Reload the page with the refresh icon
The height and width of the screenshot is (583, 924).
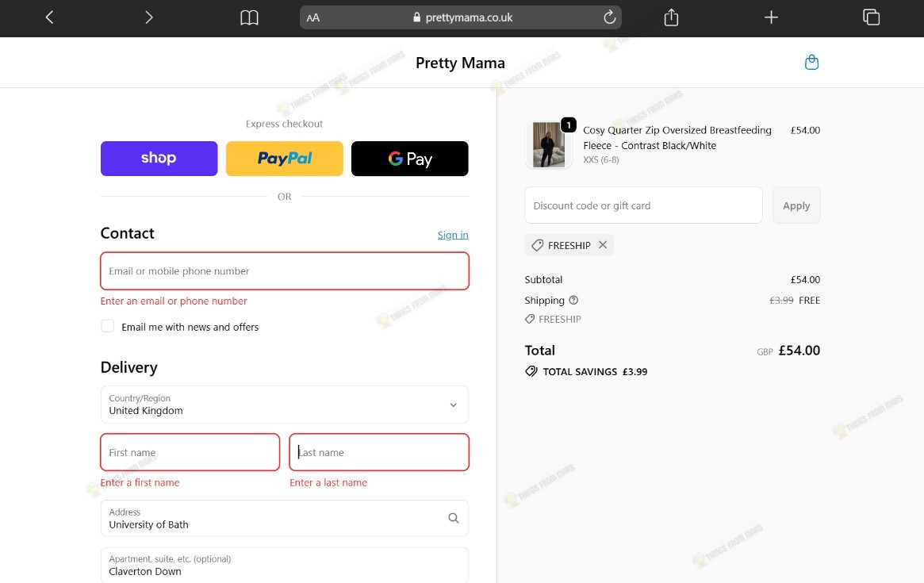pyautogui.click(x=609, y=17)
